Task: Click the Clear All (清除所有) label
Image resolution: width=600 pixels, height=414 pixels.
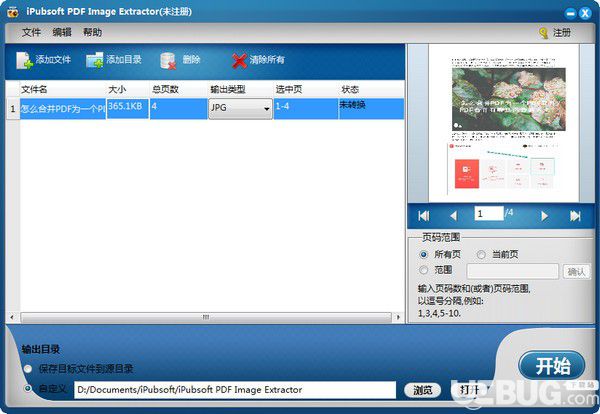Action: 267,60
